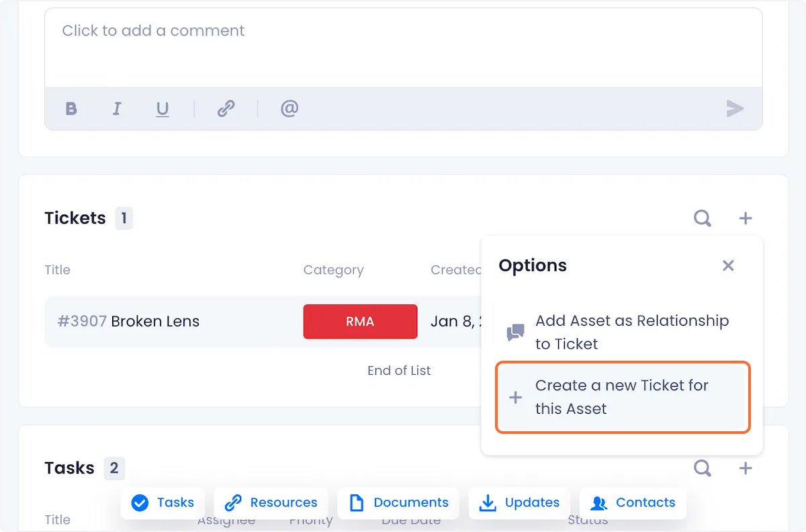Mention a user with the @ icon
This screenshot has width=806, height=532.
[289, 108]
